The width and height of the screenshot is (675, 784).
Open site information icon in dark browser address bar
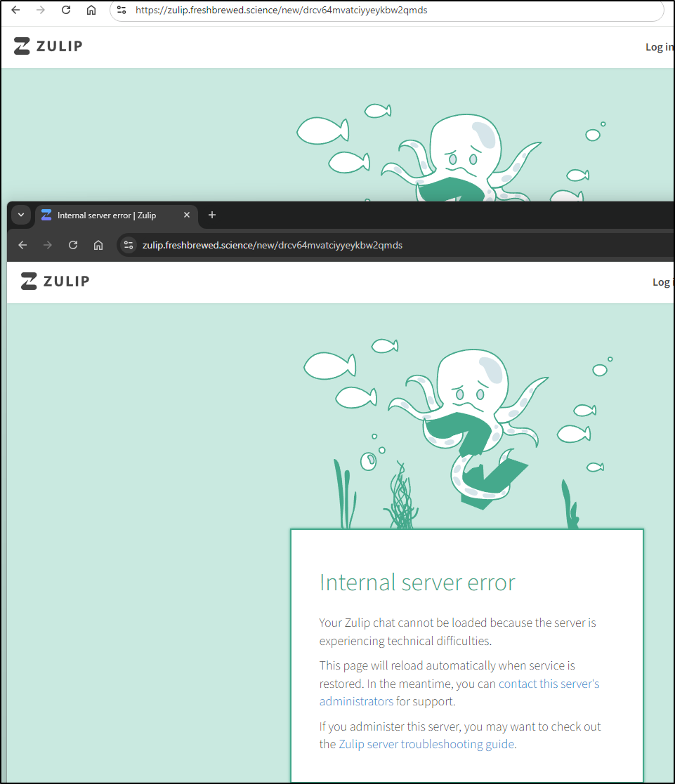tap(129, 245)
